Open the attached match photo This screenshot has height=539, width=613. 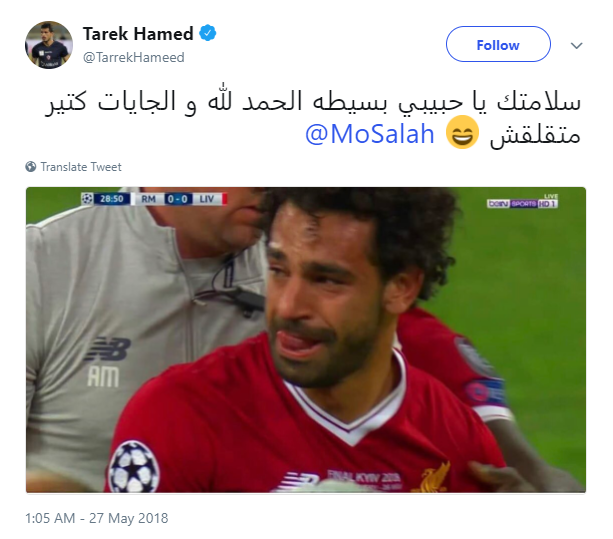[306, 340]
